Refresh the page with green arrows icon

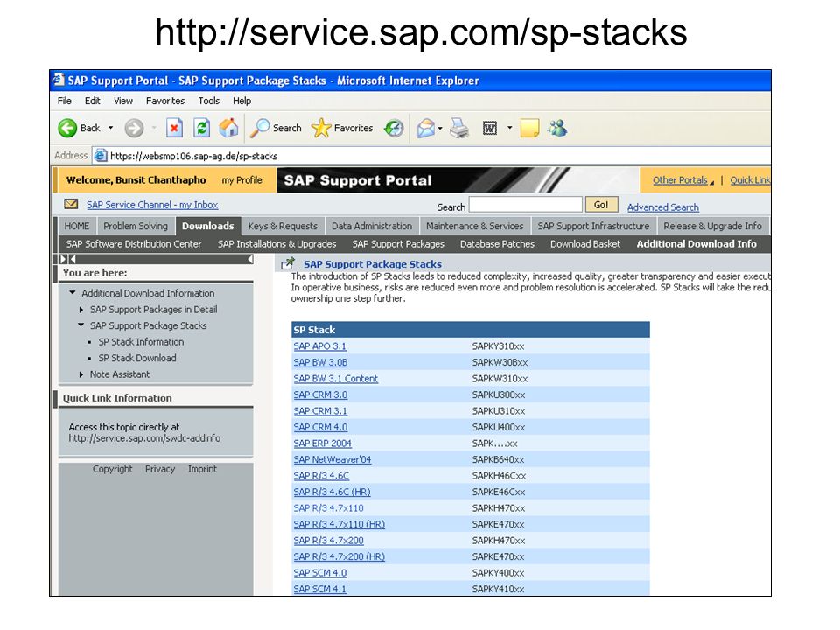point(201,128)
